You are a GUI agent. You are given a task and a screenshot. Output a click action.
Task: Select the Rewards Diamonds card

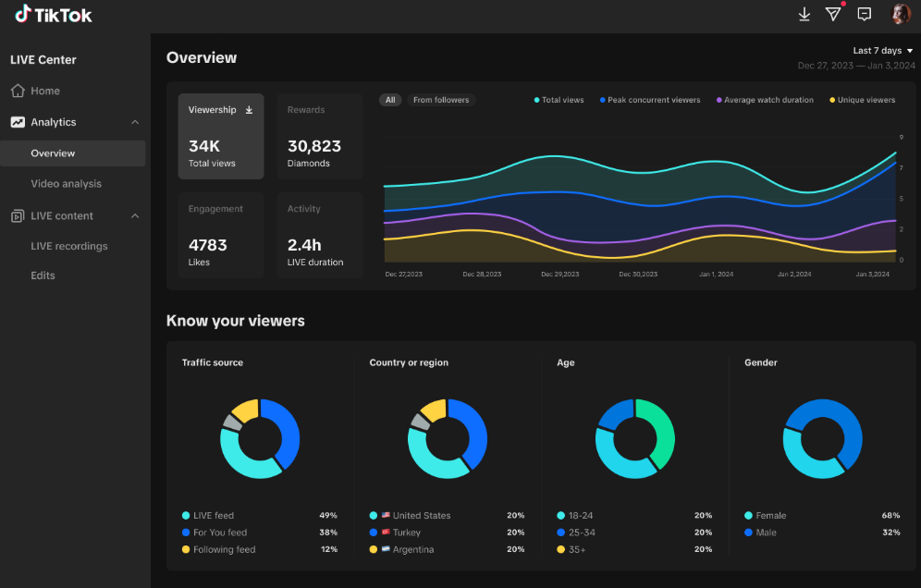point(320,136)
